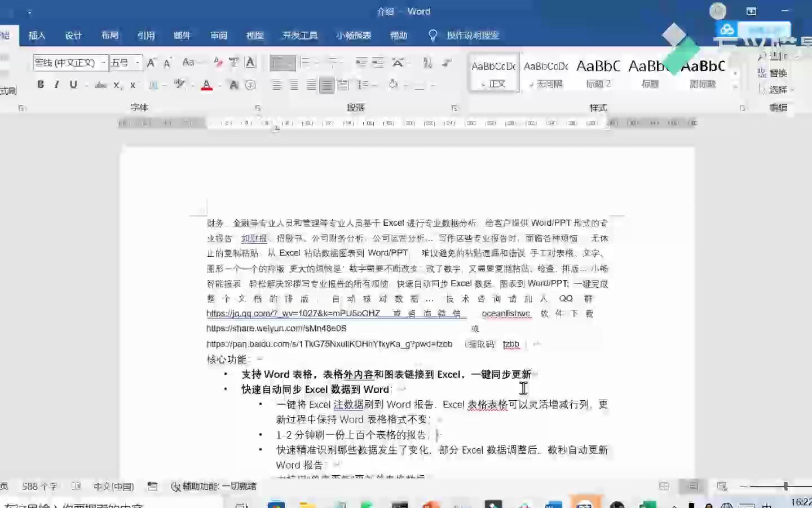Apply enclosed character formatting
The image size is (812, 508).
click(x=251, y=85)
